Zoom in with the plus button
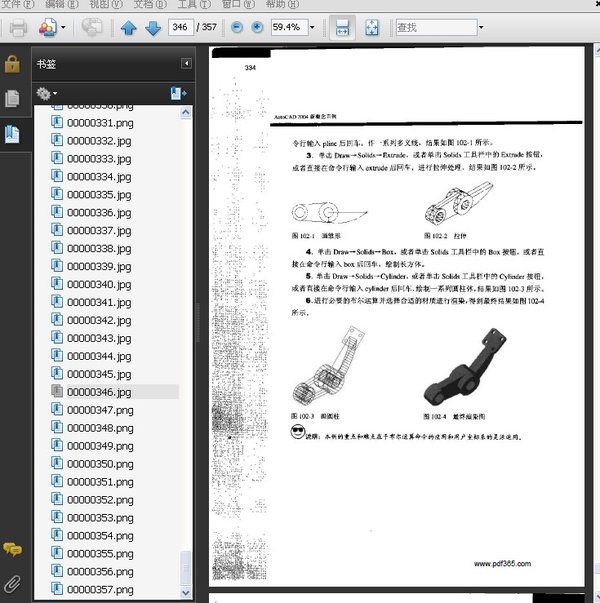 tap(257, 27)
